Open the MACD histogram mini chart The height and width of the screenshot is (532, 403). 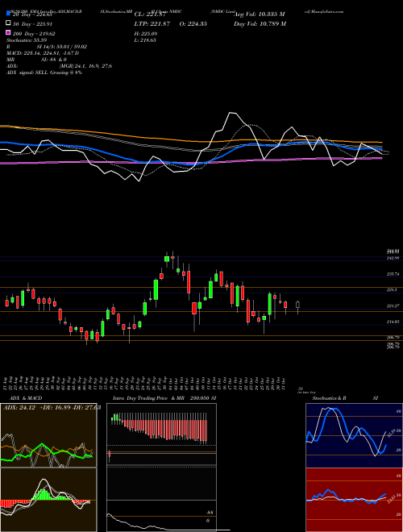48,500
